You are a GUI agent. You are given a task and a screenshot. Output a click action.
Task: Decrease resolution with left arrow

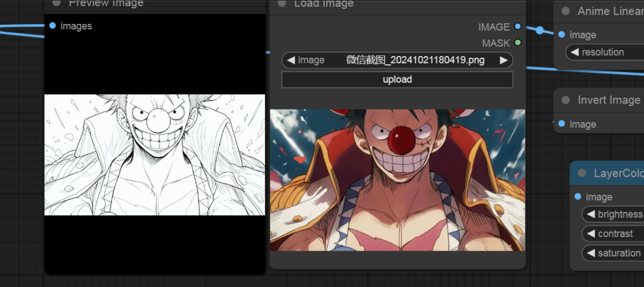coord(575,52)
